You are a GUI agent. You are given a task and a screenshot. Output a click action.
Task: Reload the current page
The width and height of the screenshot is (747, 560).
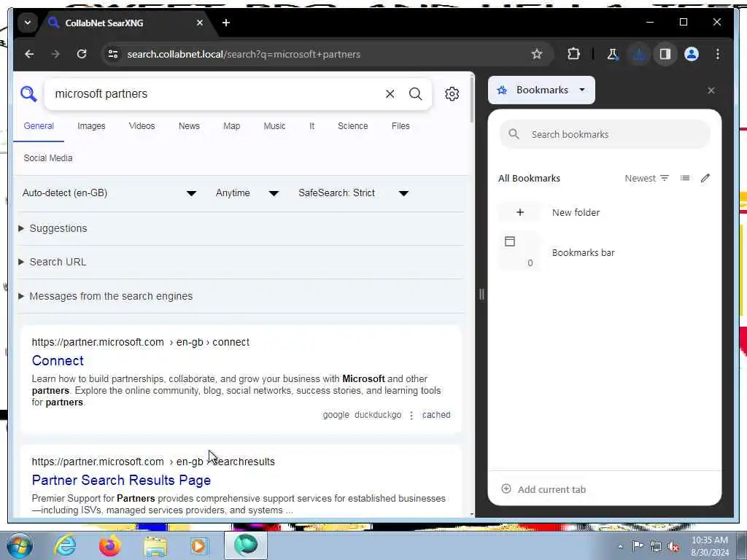tap(82, 54)
